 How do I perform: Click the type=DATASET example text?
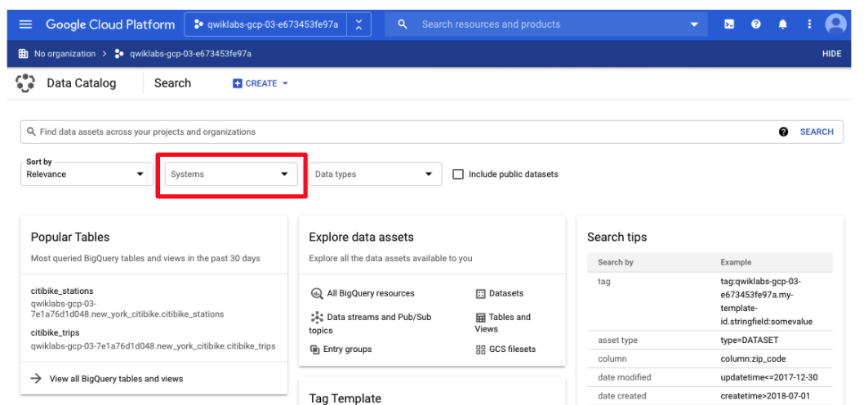[x=750, y=340]
